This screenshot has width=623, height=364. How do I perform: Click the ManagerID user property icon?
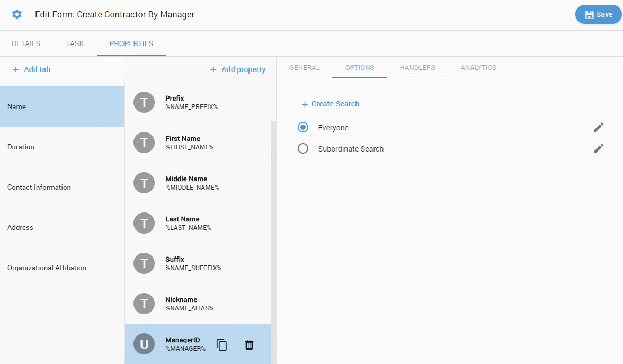coord(144,343)
